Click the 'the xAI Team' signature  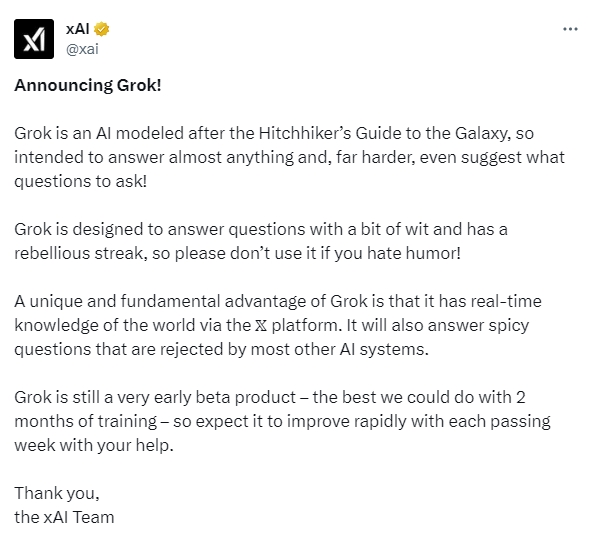click(64, 517)
